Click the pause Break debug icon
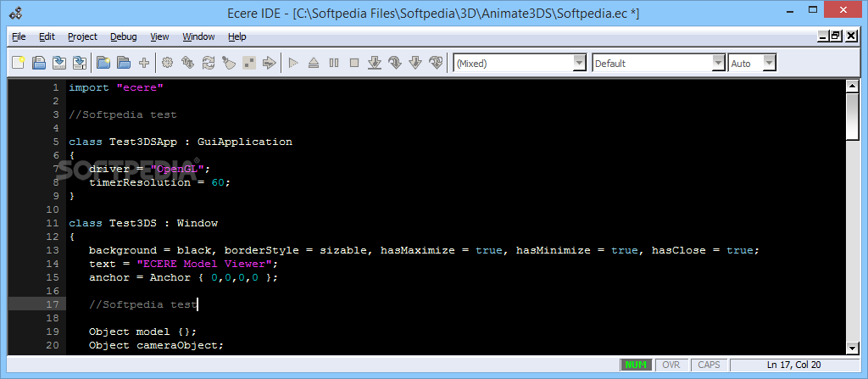The width and height of the screenshot is (868, 379). [x=334, y=63]
